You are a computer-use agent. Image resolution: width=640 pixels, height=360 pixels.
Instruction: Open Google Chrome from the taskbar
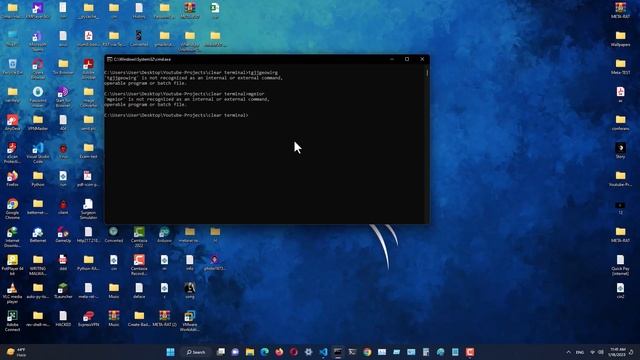tap(367, 352)
